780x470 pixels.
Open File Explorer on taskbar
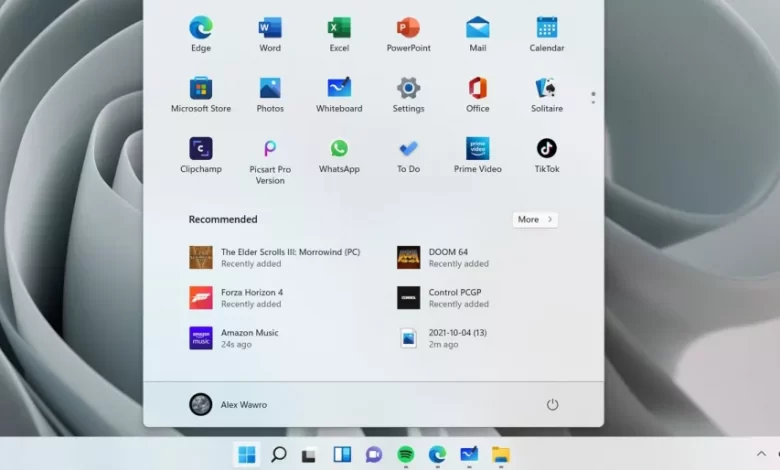pos(501,454)
